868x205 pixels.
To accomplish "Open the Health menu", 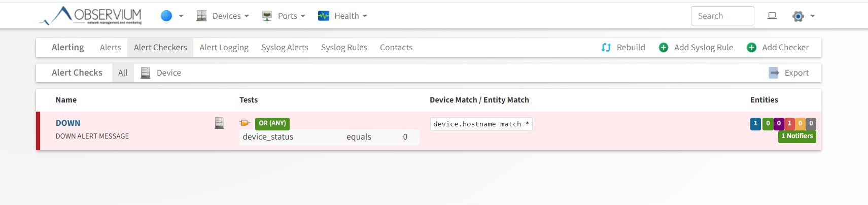I will [x=342, y=16].
